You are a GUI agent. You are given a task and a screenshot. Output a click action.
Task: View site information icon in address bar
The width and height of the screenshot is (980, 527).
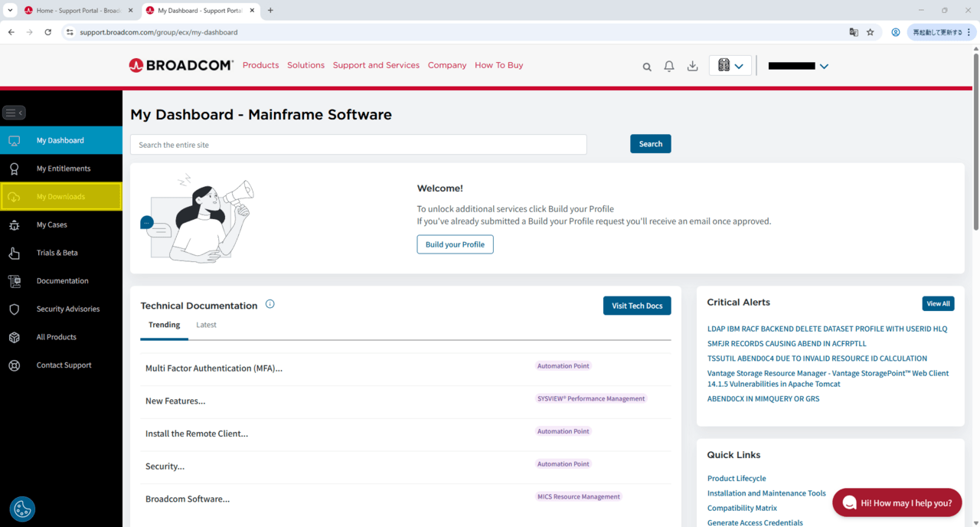coord(70,32)
